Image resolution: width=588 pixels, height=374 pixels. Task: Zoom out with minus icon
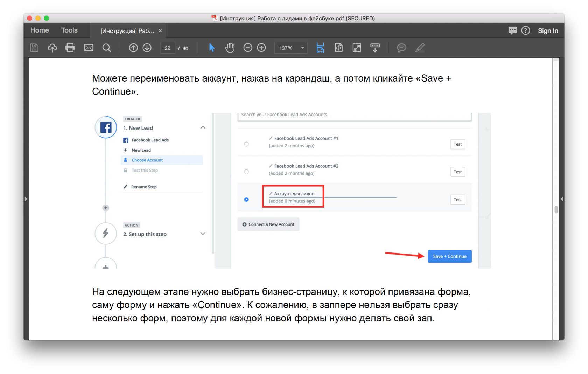point(248,48)
